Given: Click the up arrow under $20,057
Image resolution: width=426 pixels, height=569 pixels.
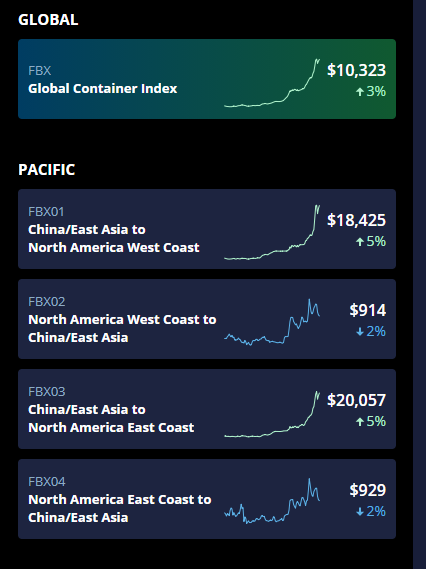Looking at the screenshot, I should click(360, 422).
